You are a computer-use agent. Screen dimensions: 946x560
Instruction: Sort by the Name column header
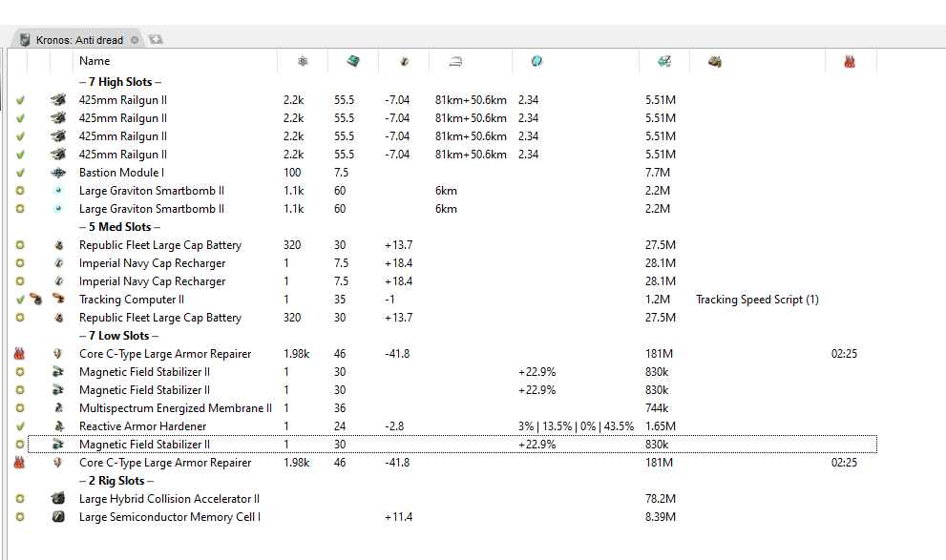[x=95, y=61]
